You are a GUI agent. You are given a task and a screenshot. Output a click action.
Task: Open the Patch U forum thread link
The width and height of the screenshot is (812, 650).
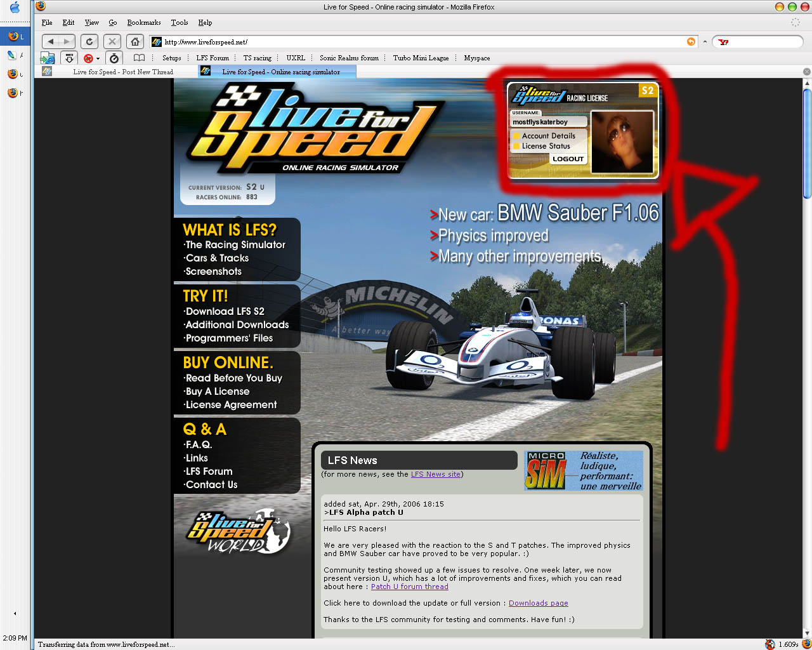click(410, 587)
